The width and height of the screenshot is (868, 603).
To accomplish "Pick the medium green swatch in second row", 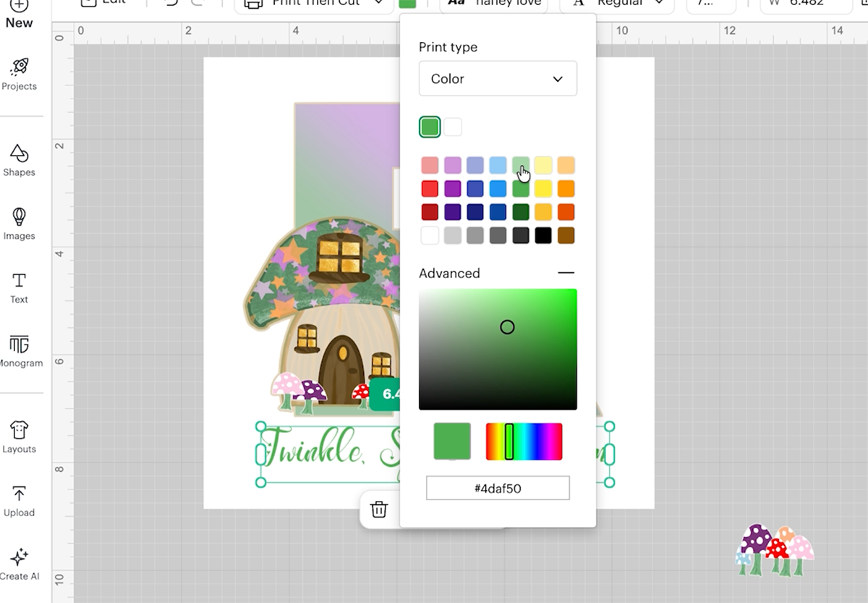I will (x=521, y=189).
